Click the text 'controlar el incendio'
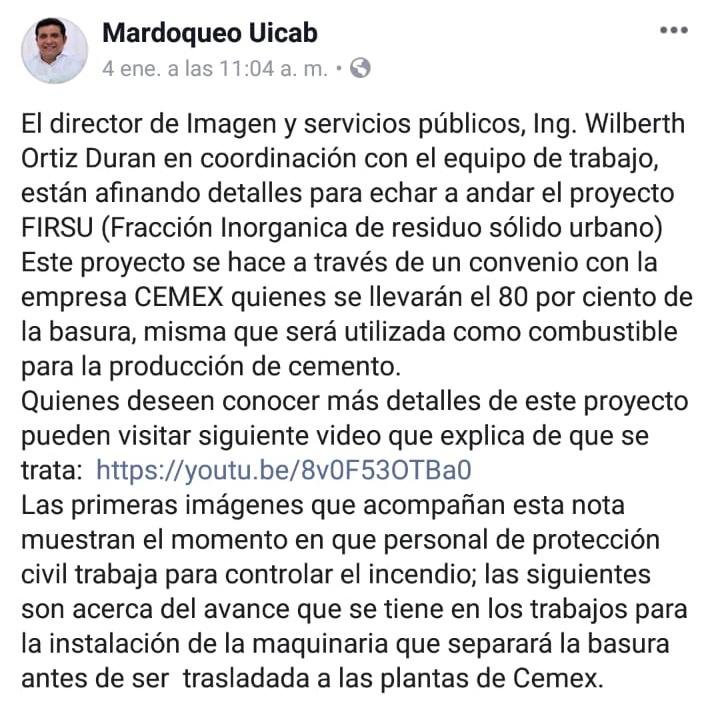720x715 pixels. (350, 574)
